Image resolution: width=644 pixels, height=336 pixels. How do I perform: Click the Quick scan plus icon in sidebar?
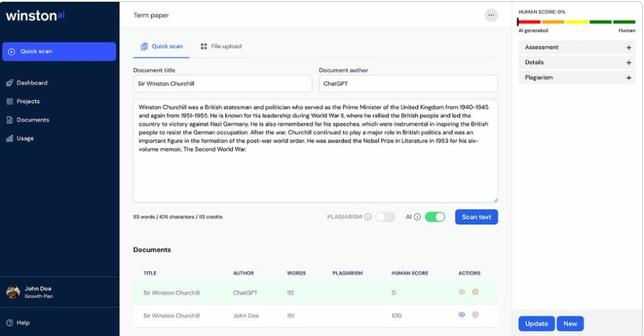[x=11, y=51]
